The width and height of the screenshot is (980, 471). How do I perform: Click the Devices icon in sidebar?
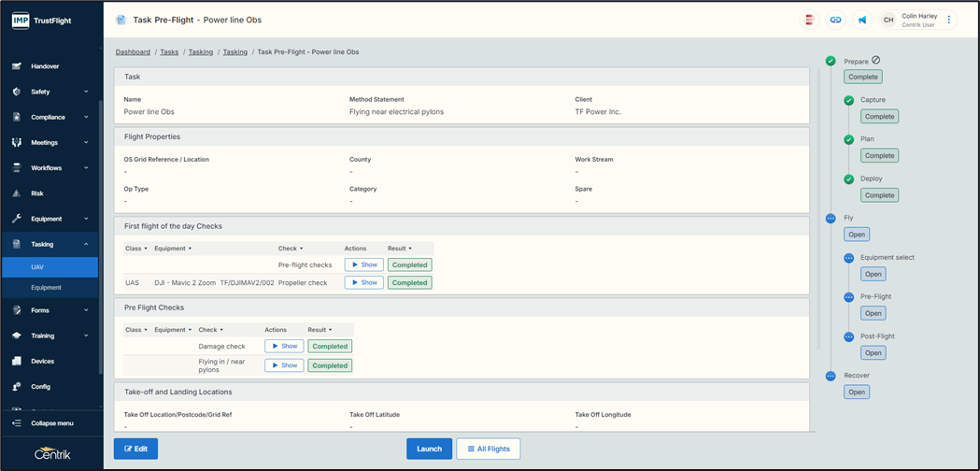16,361
